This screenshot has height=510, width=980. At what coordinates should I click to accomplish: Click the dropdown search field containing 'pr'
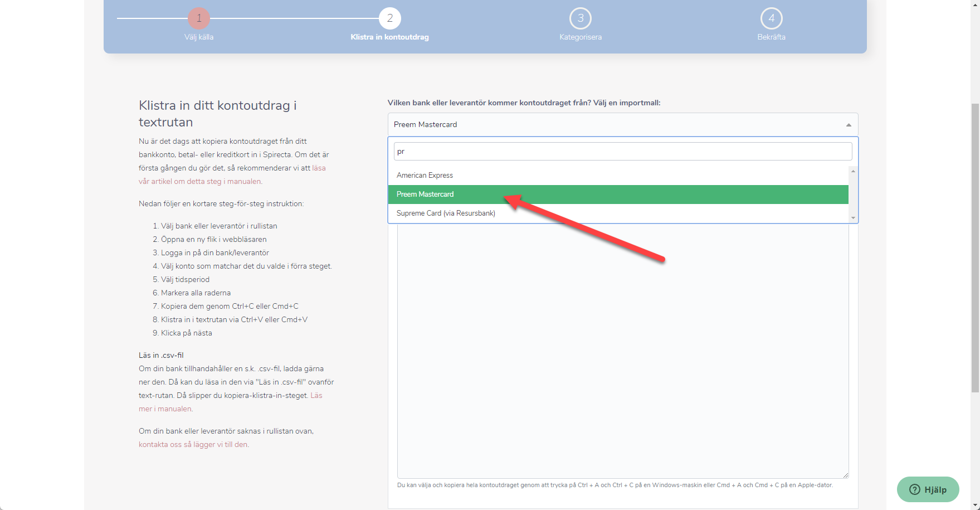(x=623, y=152)
